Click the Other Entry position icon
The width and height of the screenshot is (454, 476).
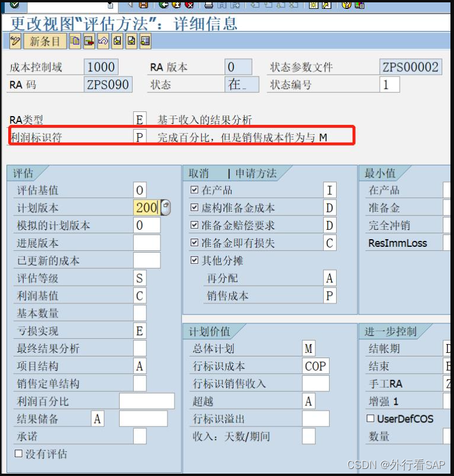tap(146, 41)
